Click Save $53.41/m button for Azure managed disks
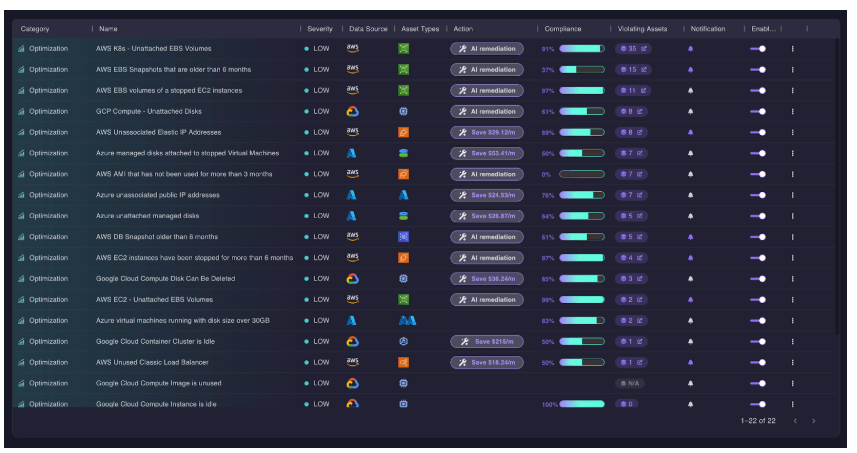Viewport: 857px width, 453px height. point(486,154)
